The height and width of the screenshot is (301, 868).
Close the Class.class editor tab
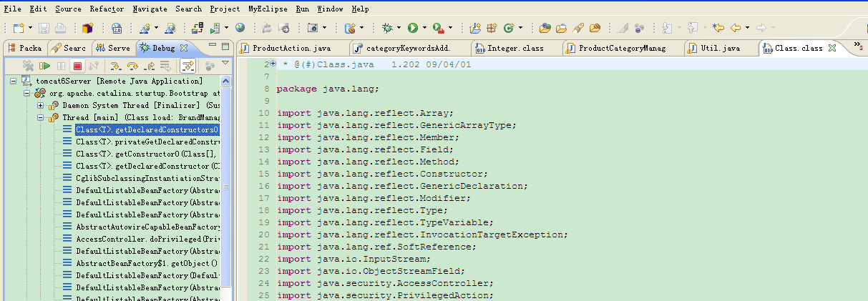click(x=832, y=48)
